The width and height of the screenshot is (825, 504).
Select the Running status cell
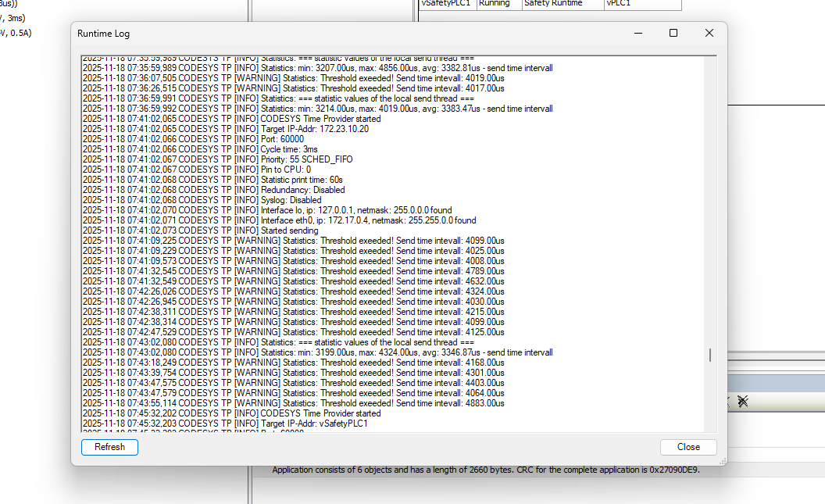pos(495,4)
